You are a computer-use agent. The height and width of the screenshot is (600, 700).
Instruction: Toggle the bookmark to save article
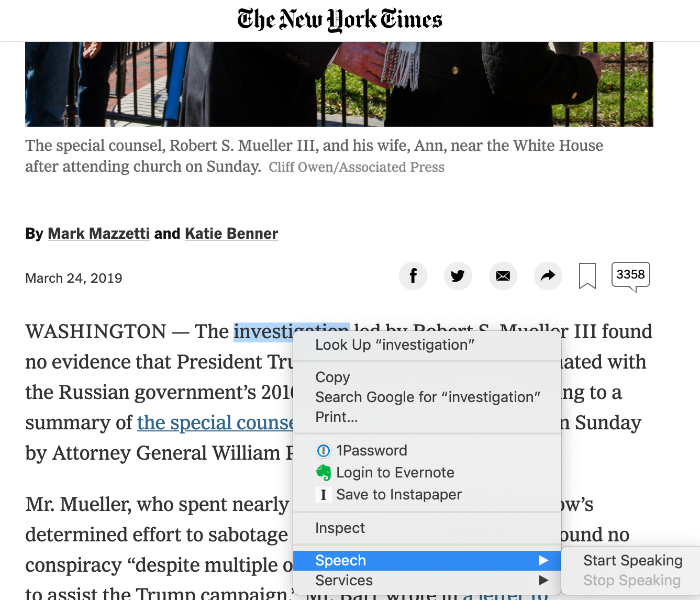[x=587, y=276]
